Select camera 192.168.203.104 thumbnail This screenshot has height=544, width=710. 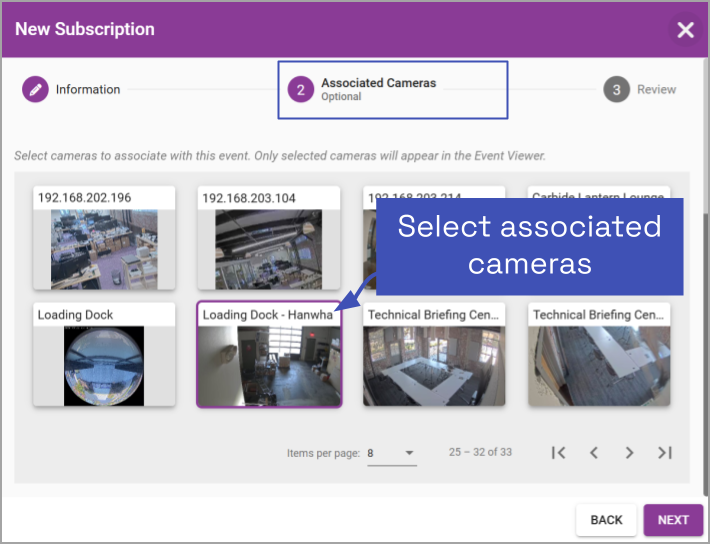269,249
